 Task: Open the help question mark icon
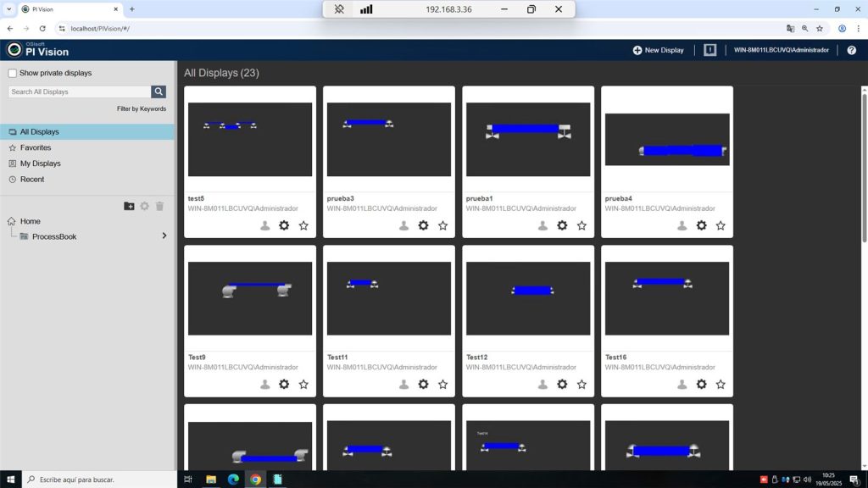[x=851, y=50]
